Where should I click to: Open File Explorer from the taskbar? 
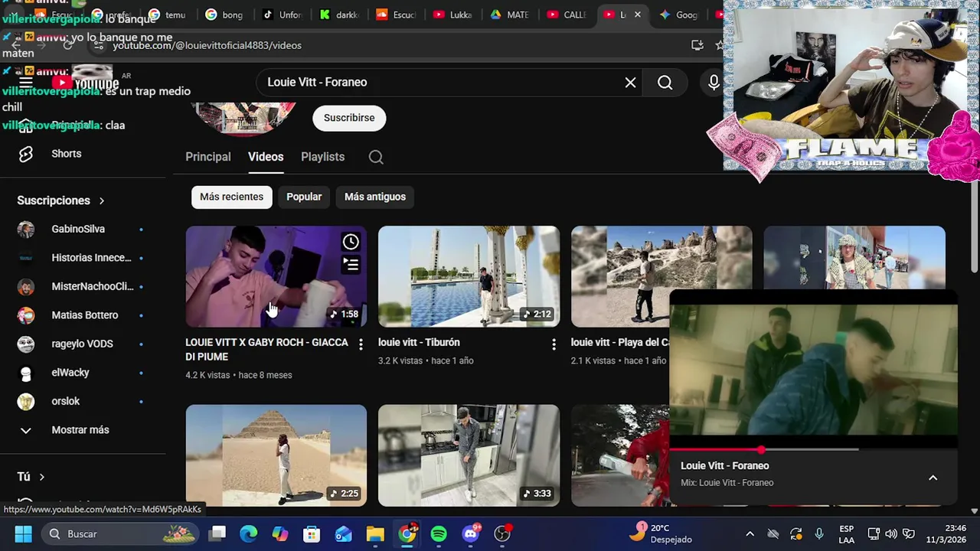(x=374, y=533)
